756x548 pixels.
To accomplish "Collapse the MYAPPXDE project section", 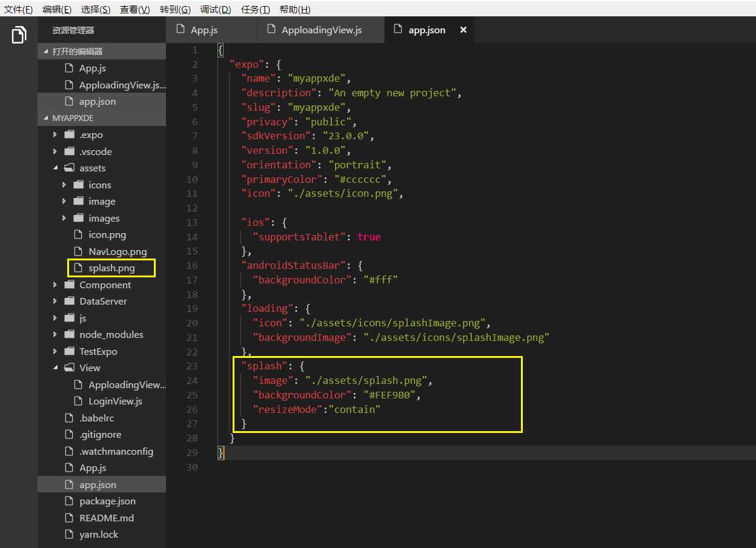I will pos(46,118).
